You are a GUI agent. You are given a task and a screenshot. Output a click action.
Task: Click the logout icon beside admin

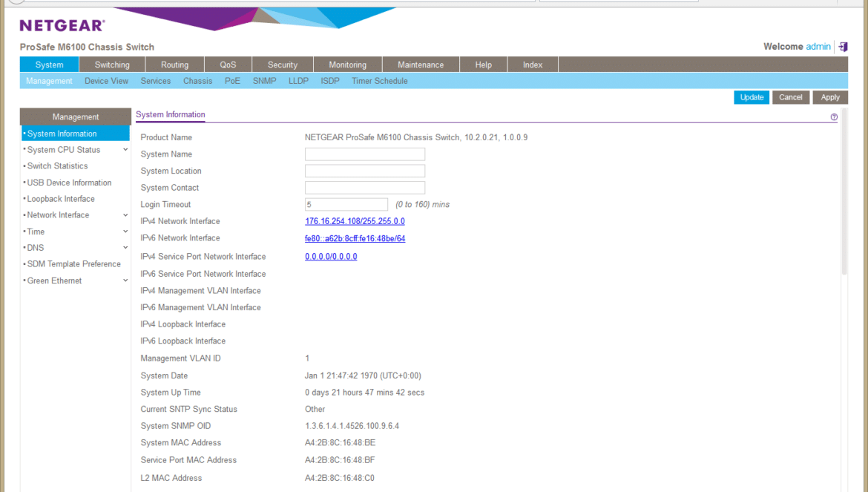click(843, 47)
